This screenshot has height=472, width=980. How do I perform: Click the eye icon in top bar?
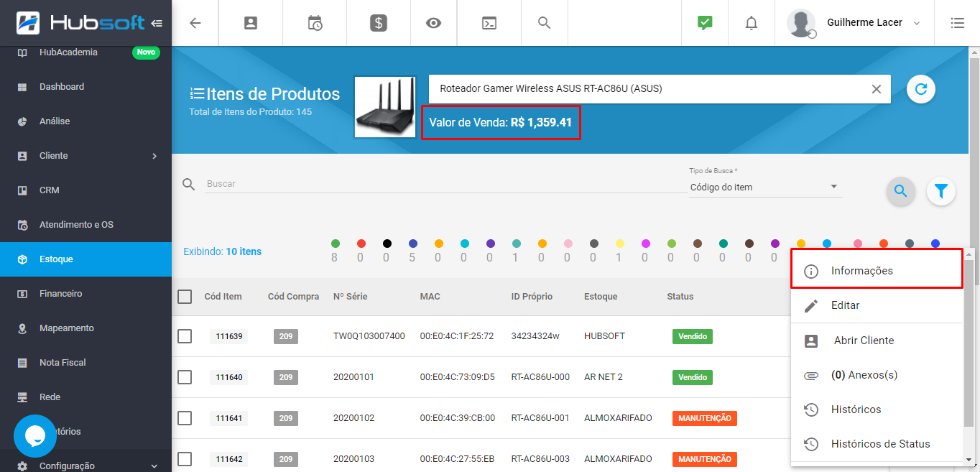pyautogui.click(x=433, y=23)
